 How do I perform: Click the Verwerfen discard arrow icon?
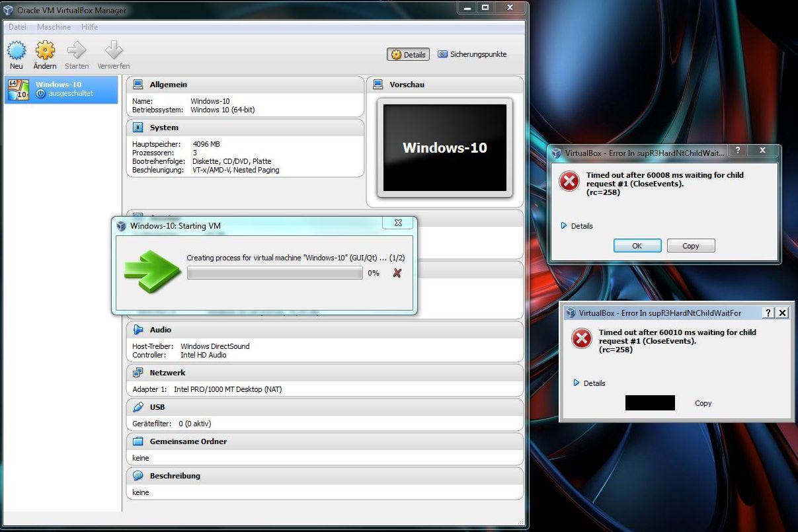coord(114,50)
